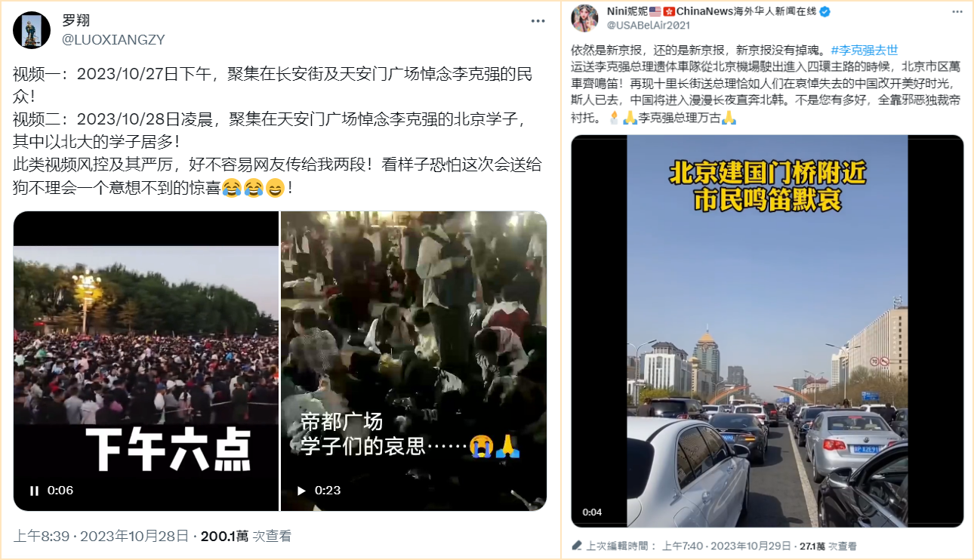Open 罗翔 profile avatar
This screenshot has width=974, height=560.
pyautogui.click(x=32, y=30)
